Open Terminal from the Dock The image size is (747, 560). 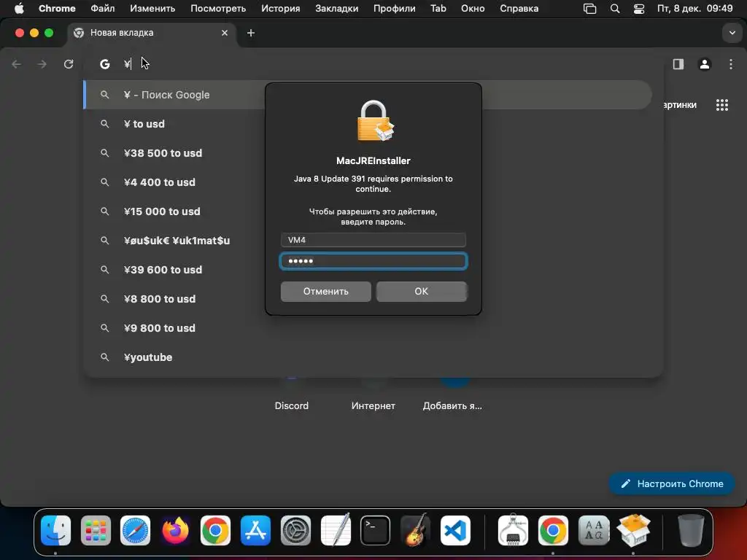[375, 531]
